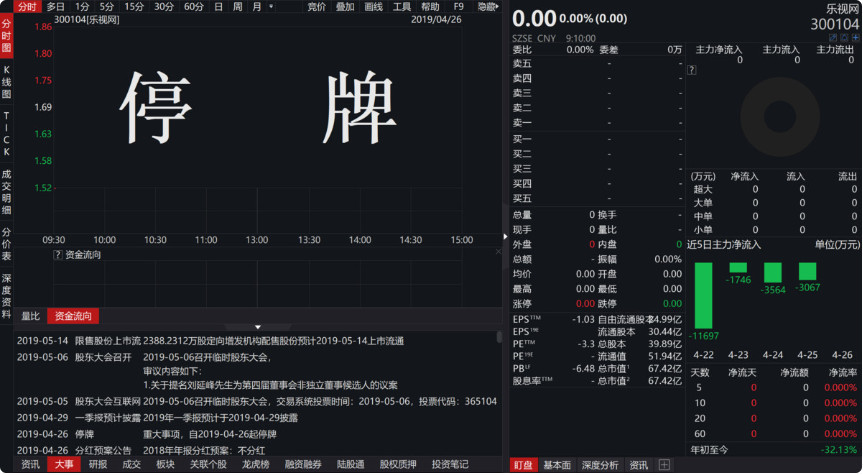Click 叠加 overlay tool
The image size is (863, 475).
point(345,7)
